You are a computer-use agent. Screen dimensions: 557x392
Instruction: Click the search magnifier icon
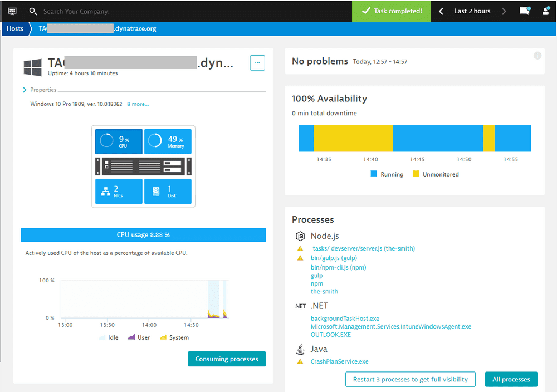(33, 11)
